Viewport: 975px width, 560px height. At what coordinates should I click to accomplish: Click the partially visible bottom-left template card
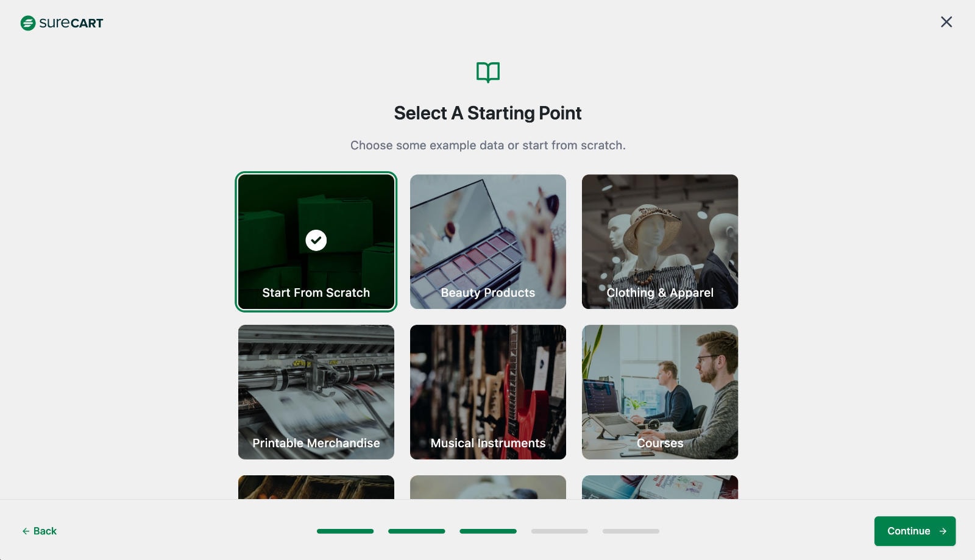pyautogui.click(x=316, y=487)
